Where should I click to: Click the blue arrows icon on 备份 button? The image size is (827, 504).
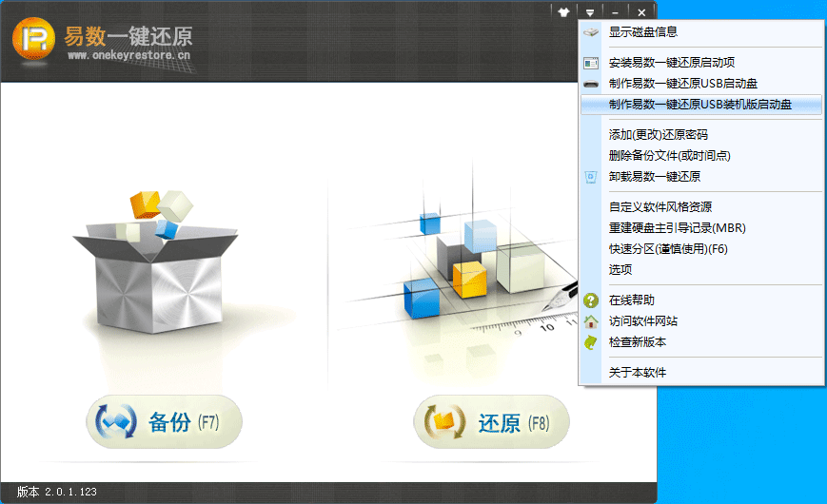click(x=116, y=422)
